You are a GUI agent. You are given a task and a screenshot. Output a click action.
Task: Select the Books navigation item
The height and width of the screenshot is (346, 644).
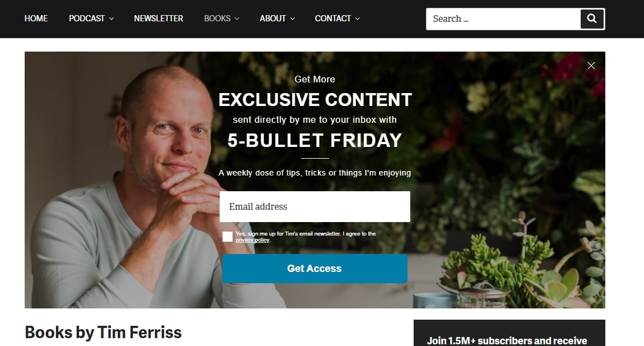(217, 19)
